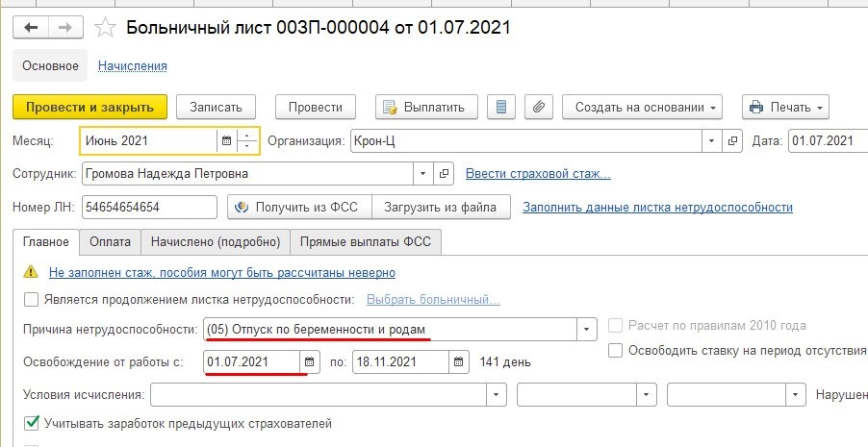Switch to the Оплата tab
The image size is (868, 447).
[x=110, y=241]
